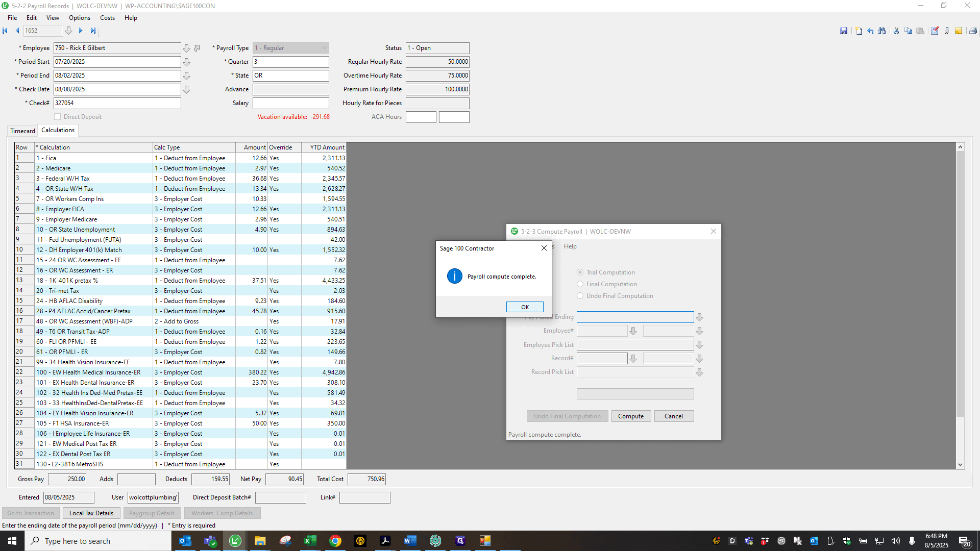Open the Edit menu
The image size is (980, 551).
pos(32,18)
